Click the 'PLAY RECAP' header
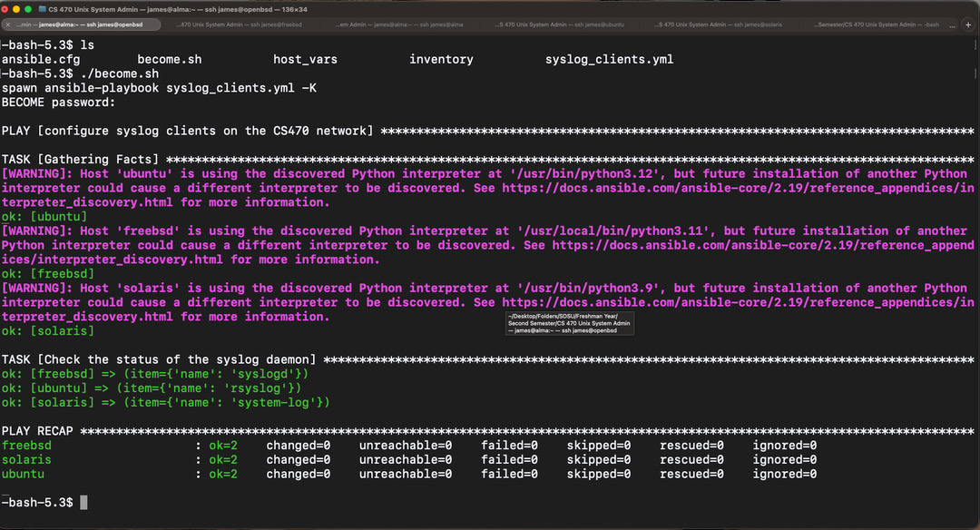 pyautogui.click(x=37, y=431)
